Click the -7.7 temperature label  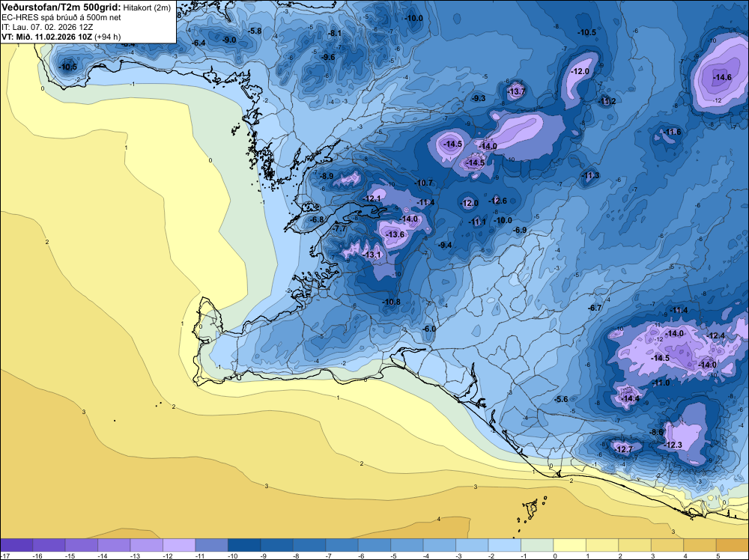click(339, 229)
